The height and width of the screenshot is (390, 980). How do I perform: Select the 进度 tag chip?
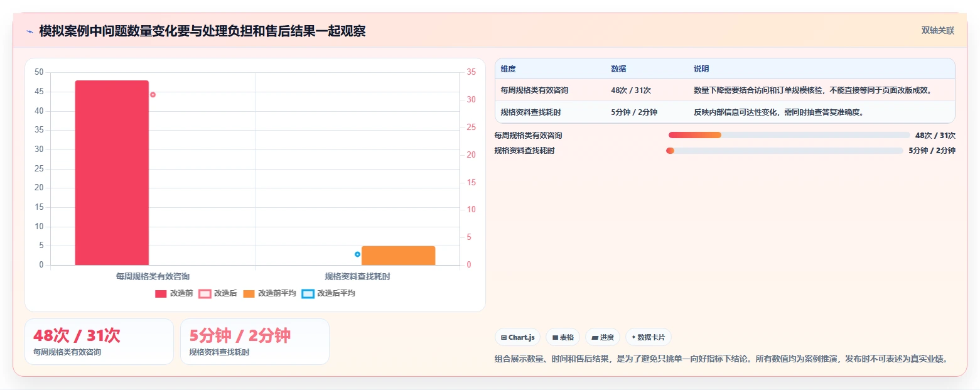click(603, 337)
